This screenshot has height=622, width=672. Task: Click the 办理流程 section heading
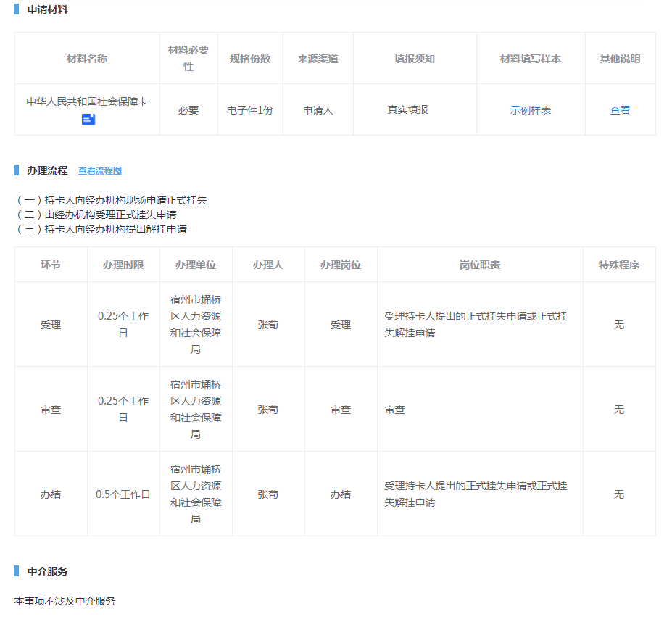(47, 170)
